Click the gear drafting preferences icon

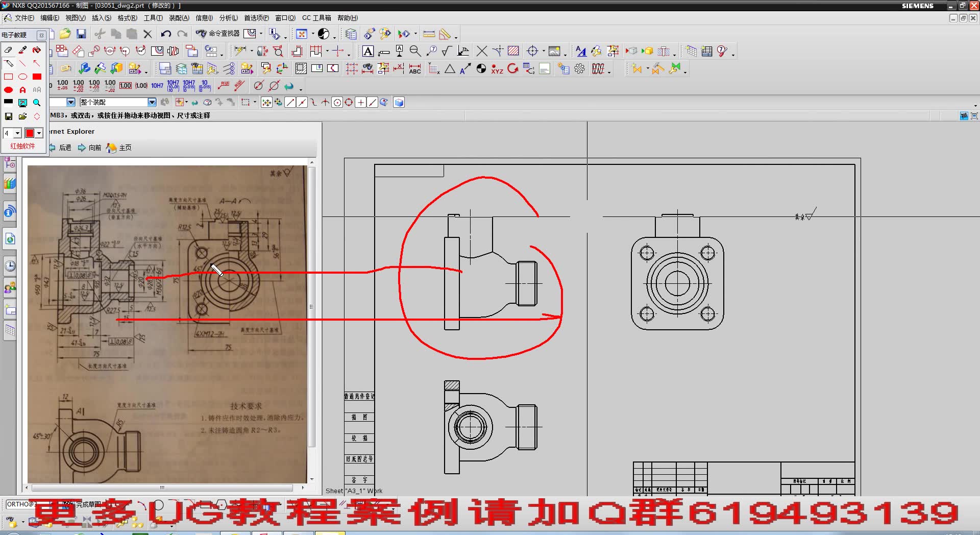[x=579, y=68]
